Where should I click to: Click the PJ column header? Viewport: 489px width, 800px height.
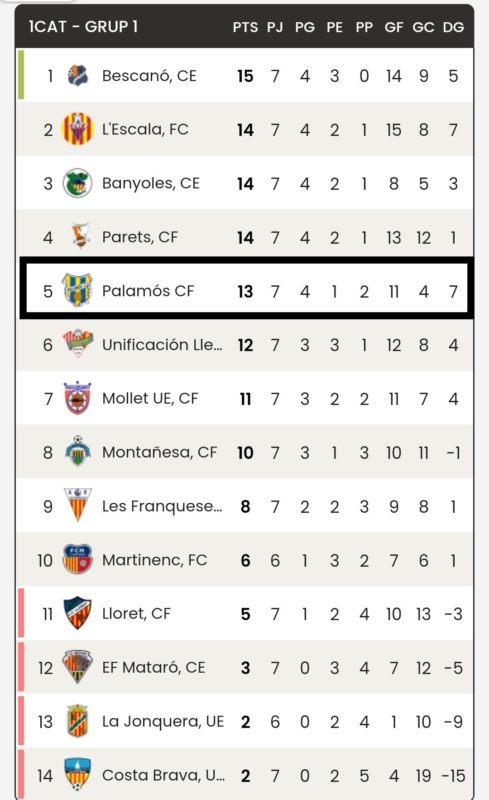275,27
